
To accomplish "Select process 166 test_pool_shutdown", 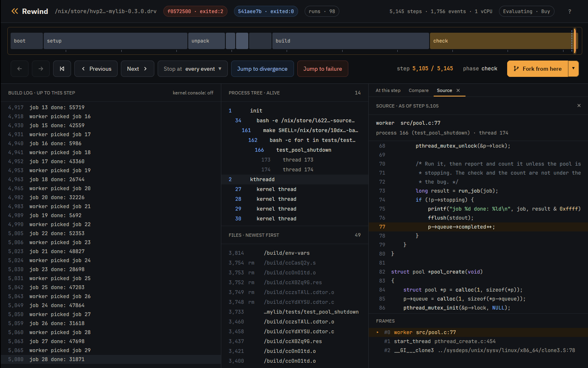I will [x=295, y=150].
